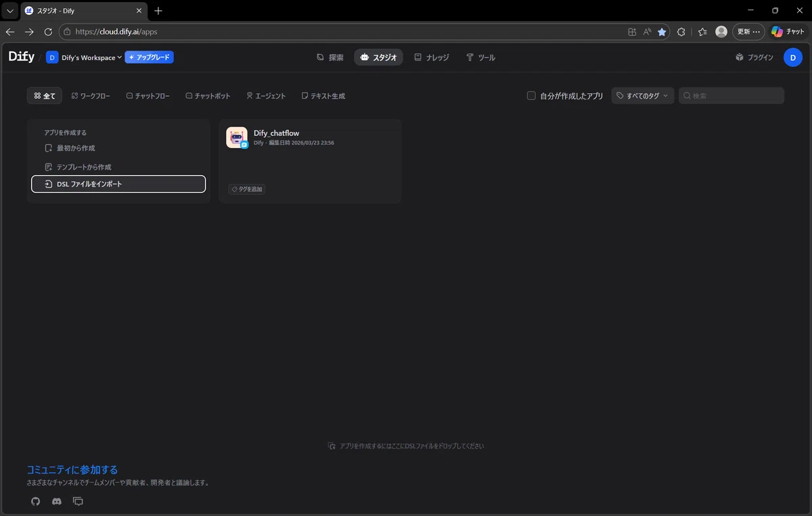Click 最初から作成
The height and width of the screenshot is (516, 812).
[118, 148]
